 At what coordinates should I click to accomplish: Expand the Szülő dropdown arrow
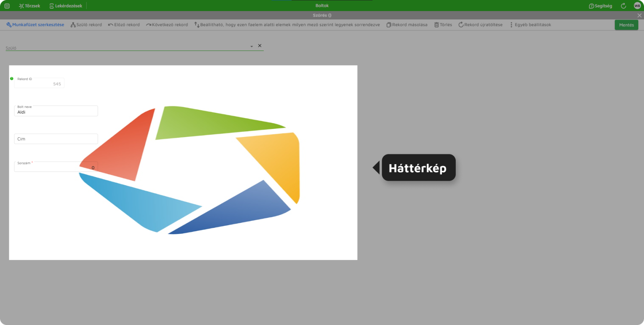click(252, 46)
